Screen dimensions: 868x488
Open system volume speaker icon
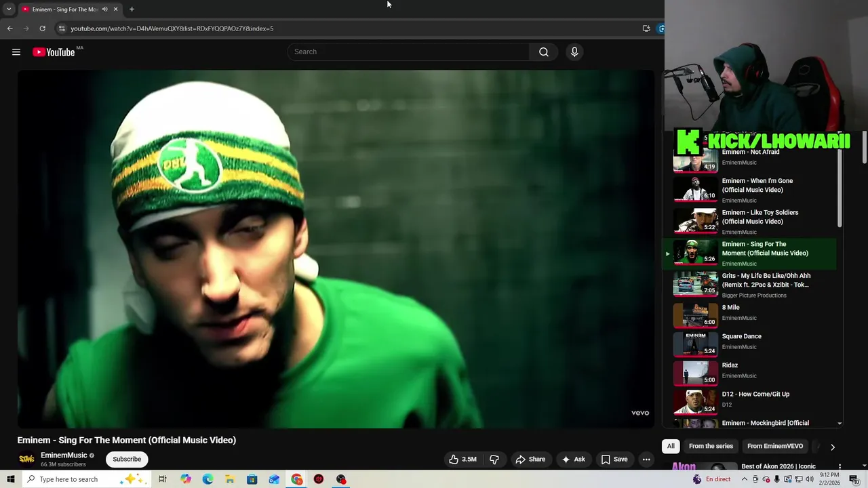(x=810, y=479)
